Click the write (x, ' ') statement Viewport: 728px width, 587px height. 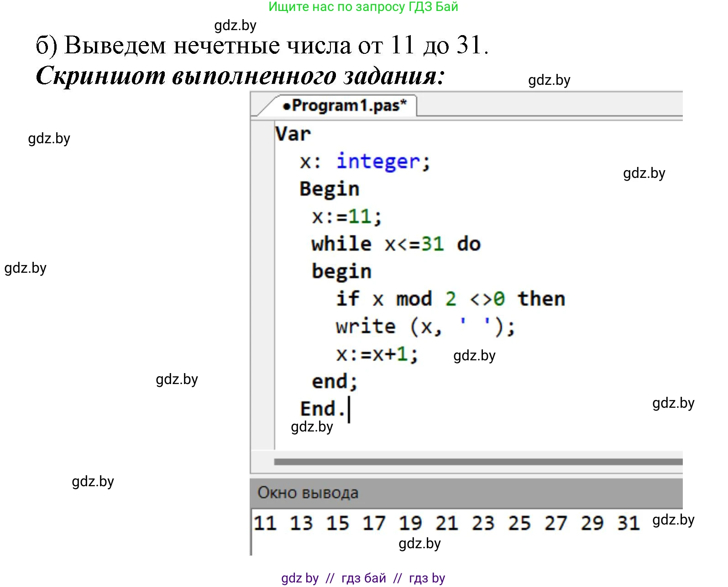tap(425, 327)
